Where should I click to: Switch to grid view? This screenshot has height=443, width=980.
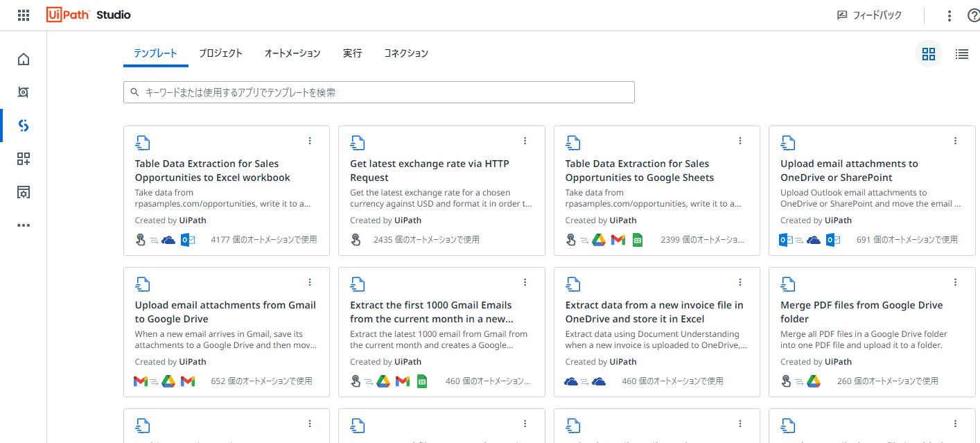[x=929, y=53]
